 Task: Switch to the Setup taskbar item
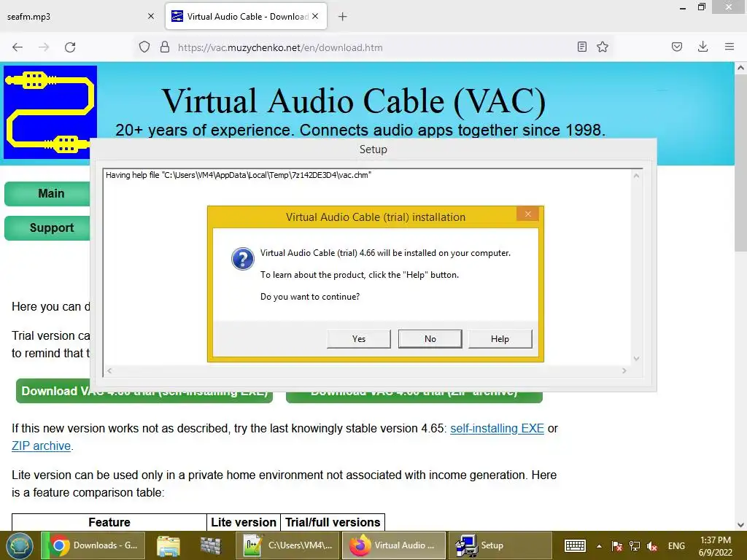pos(499,545)
